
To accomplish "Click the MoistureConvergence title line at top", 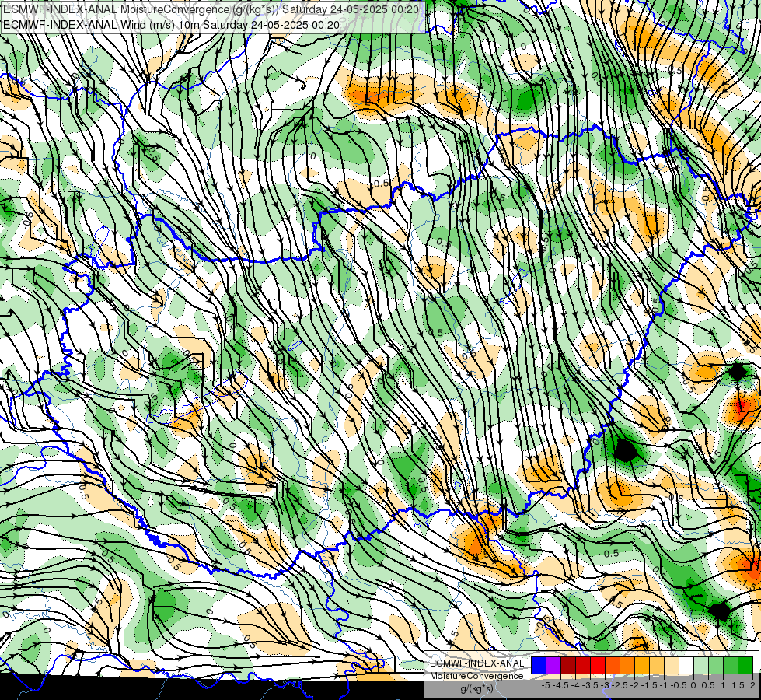I will coord(211,9).
